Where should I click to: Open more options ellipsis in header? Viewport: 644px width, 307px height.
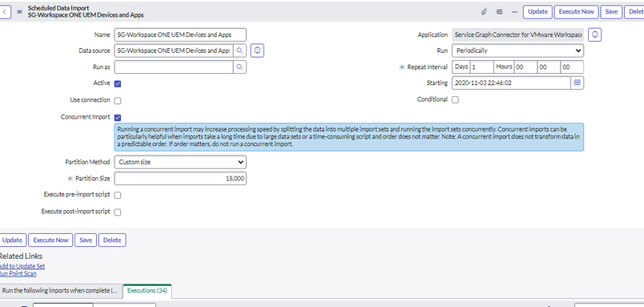click(x=514, y=12)
